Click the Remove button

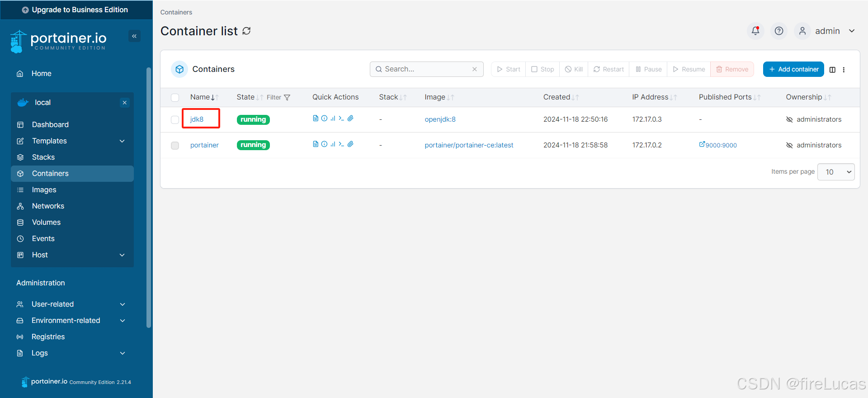(732, 69)
